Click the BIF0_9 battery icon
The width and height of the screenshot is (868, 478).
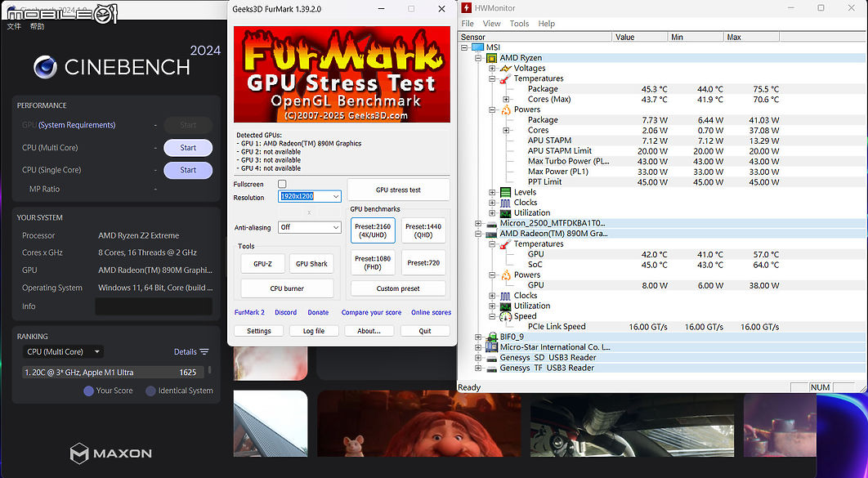491,337
